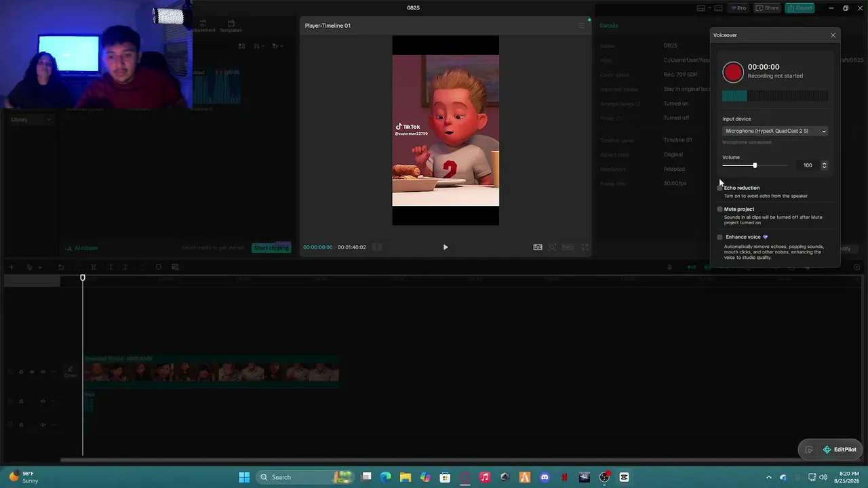Image resolution: width=868 pixels, height=488 pixels.
Task: Open Discord from the taskbar
Action: click(x=545, y=477)
